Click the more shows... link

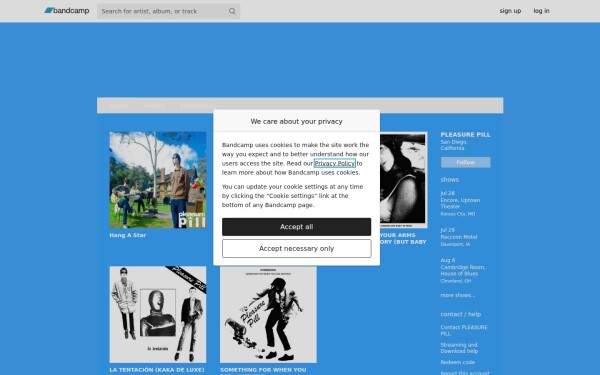pos(458,295)
